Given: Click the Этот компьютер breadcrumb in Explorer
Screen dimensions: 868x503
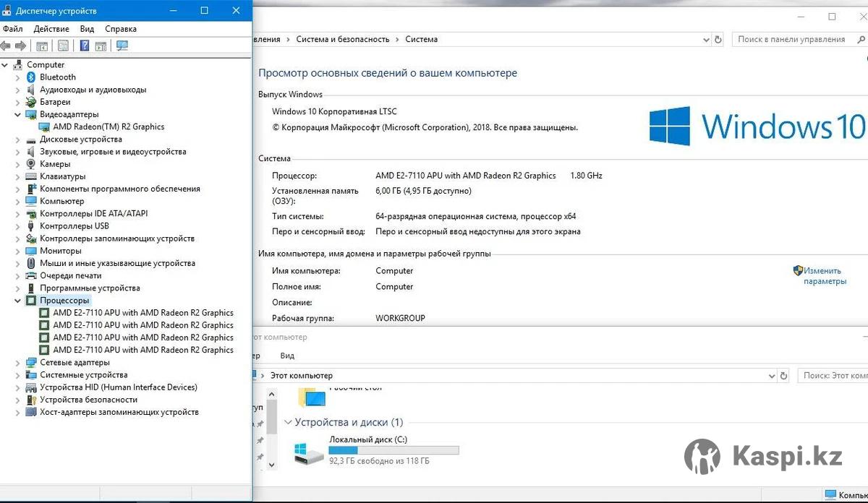Looking at the screenshot, I should (302, 376).
